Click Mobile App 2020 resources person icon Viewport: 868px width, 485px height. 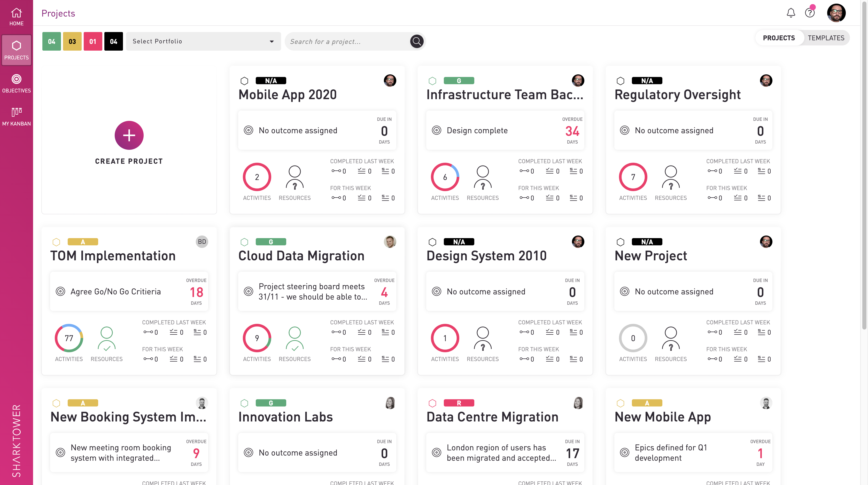pos(294,177)
